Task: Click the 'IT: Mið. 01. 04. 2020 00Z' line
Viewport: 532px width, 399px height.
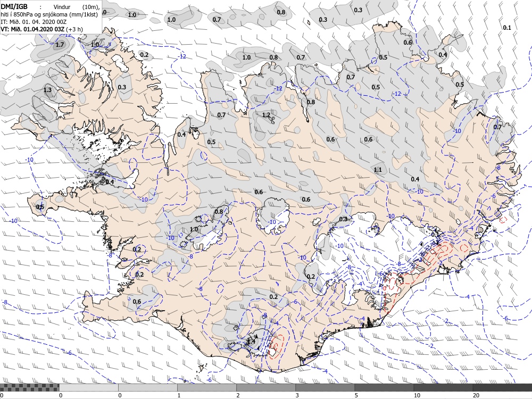Action: 32,22
